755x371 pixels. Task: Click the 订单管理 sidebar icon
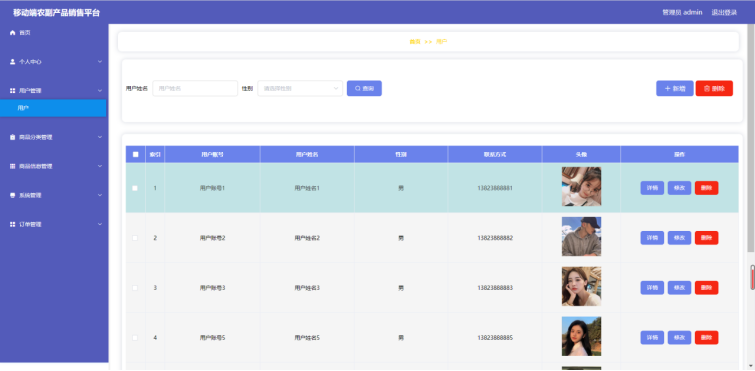point(13,224)
